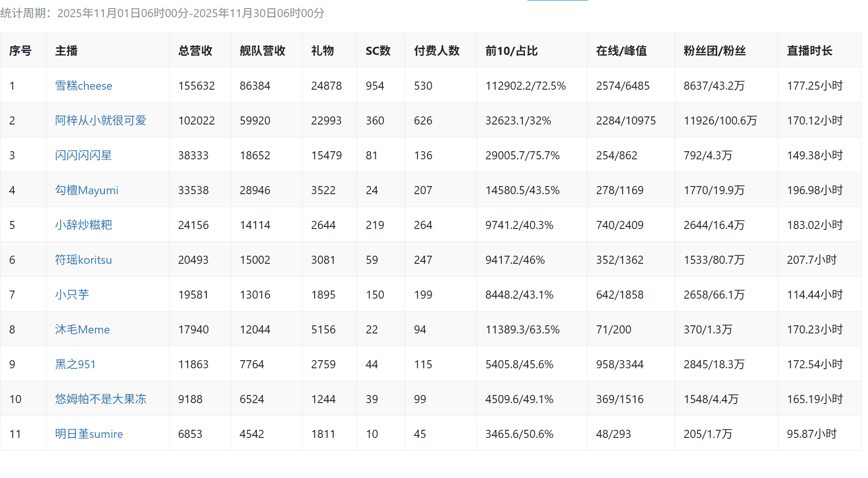Select the 前10/占比 column header
Image resolution: width=868 pixels, height=478 pixels.
pos(511,51)
